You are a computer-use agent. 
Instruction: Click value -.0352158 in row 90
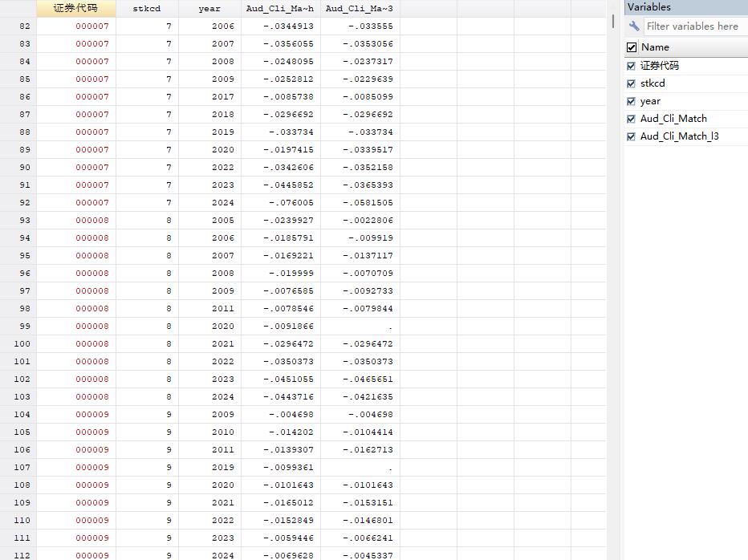[x=360, y=168]
